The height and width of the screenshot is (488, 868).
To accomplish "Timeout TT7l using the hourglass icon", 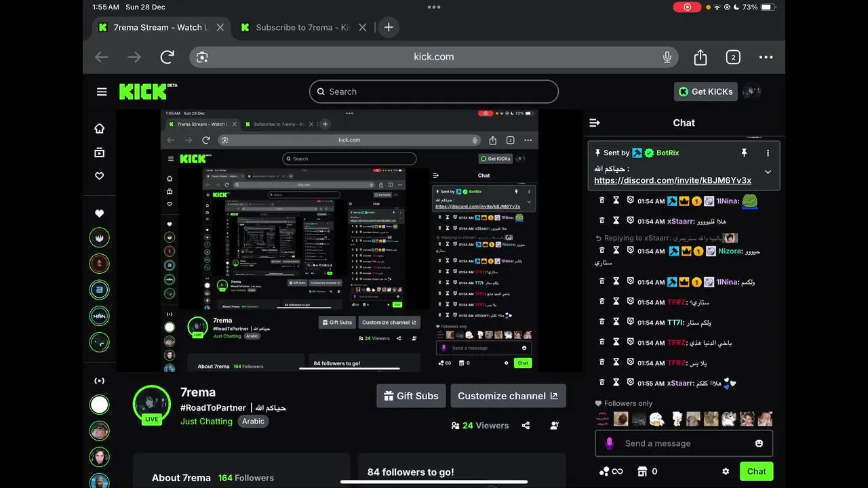I will (616, 322).
